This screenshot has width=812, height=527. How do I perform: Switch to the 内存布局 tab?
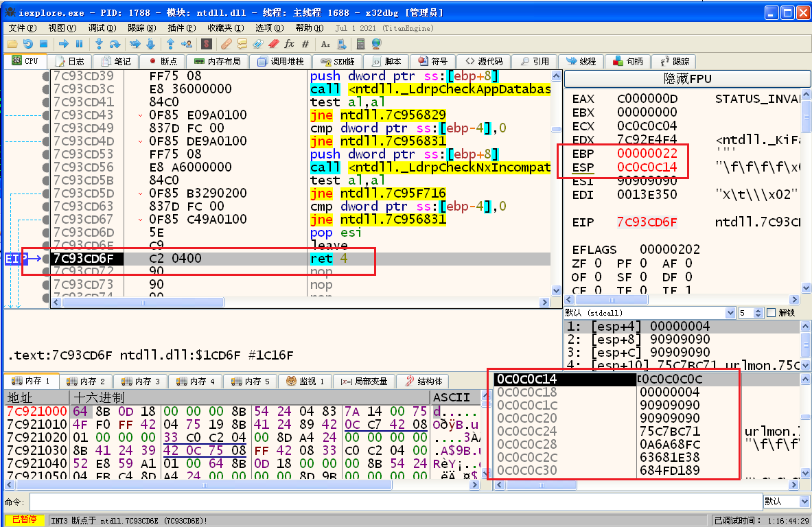pos(218,61)
